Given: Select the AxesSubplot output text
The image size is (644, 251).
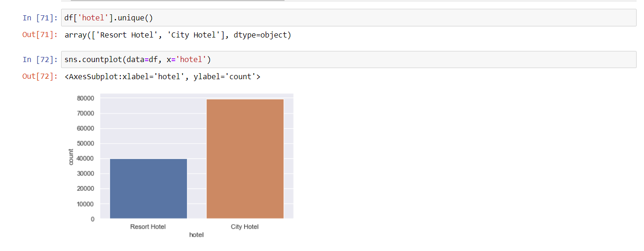Looking at the screenshot, I should click(162, 76).
